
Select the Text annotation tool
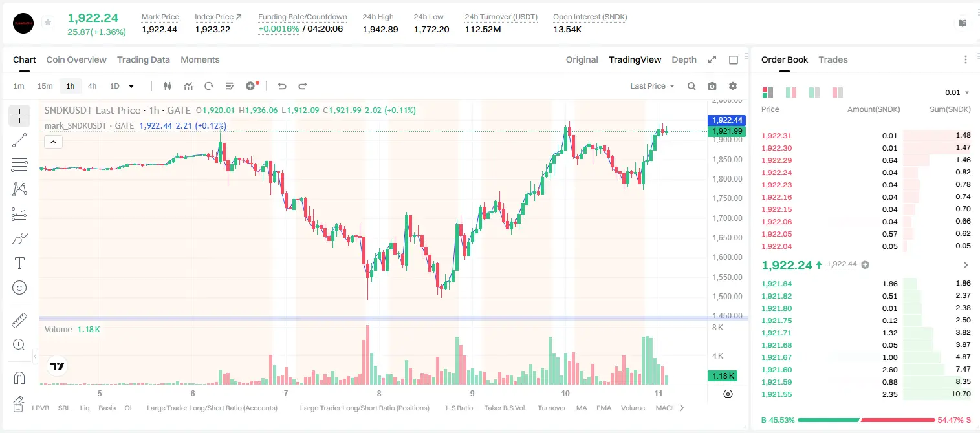(x=19, y=263)
